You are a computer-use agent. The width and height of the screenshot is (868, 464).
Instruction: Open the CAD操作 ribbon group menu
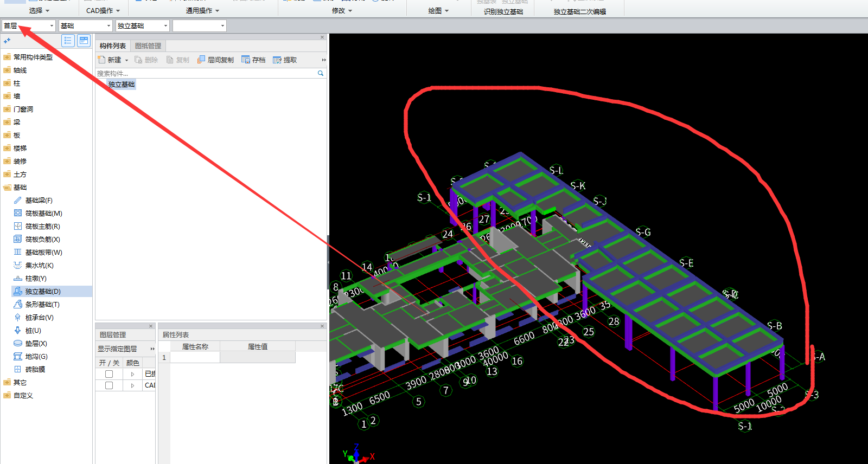click(103, 10)
